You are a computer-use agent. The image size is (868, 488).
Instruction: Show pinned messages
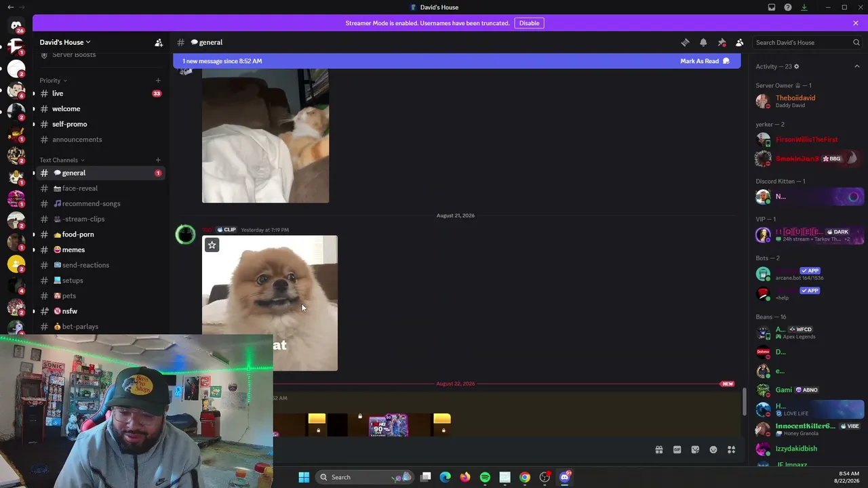click(x=722, y=42)
